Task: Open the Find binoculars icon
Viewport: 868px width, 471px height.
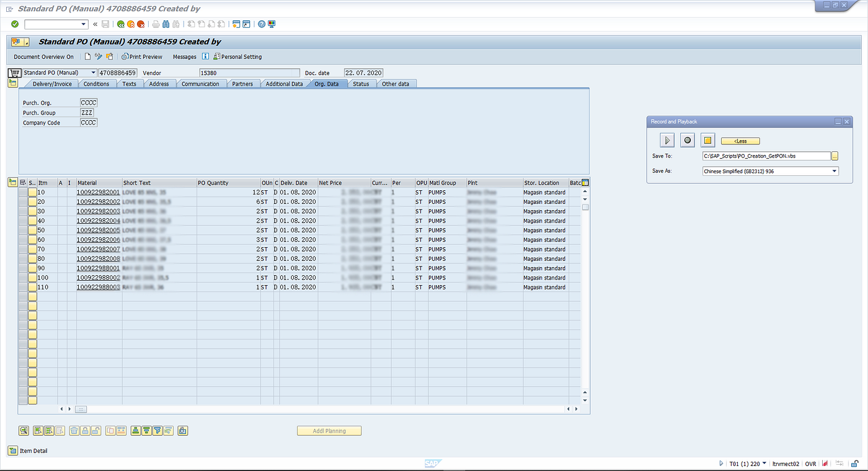Action: click(166, 24)
